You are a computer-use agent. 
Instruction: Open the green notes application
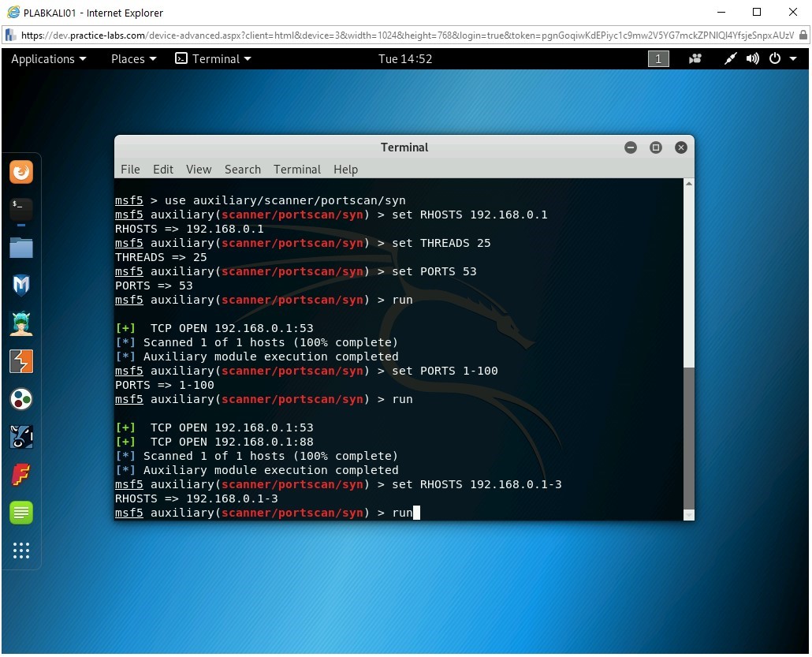click(x=21, y=513)
